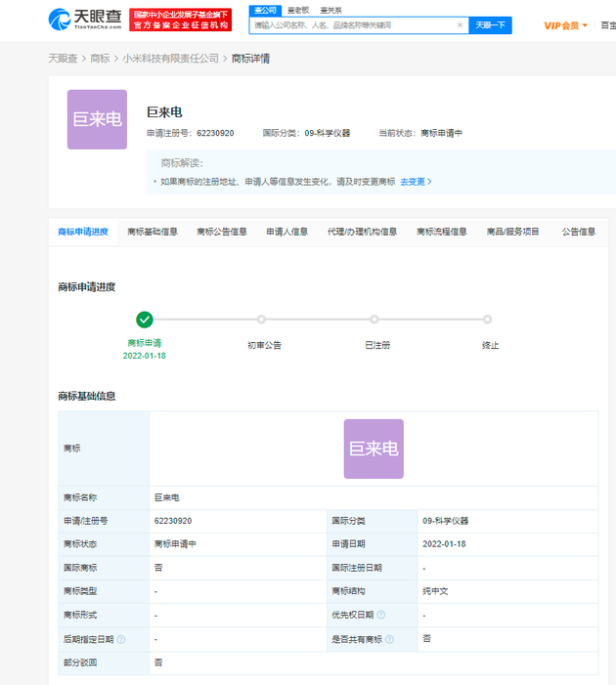Click the 商标基础信息 section heading
616x685 pixels.
click(87, 396)
